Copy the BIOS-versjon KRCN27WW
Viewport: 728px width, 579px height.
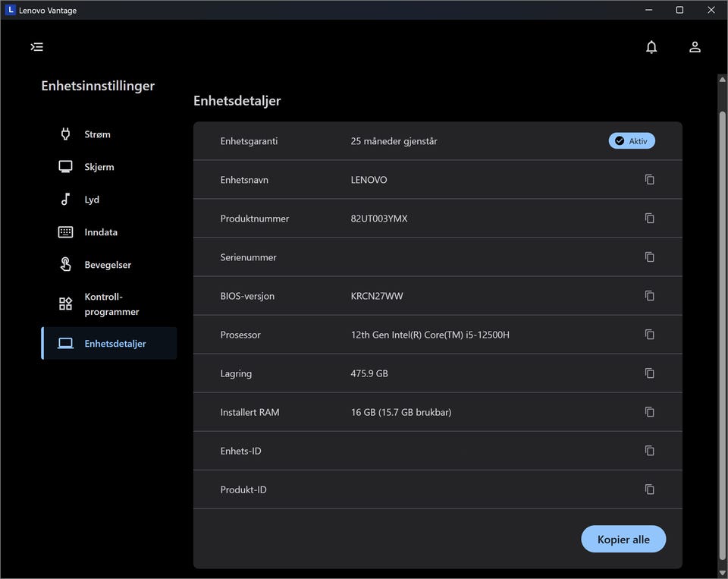click(x=649, y=296)
